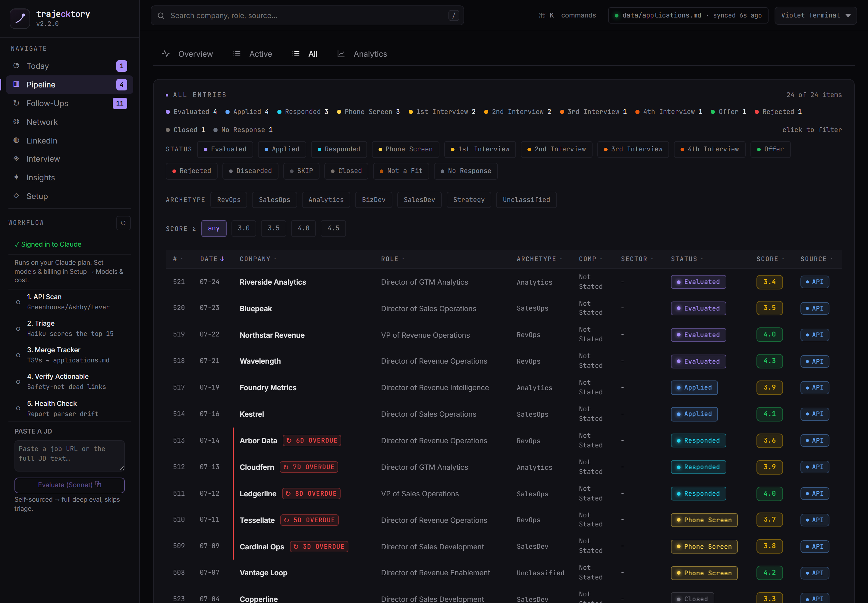Click the green sync status dot
Viewport: 868px width, 603px height.
pyautogui.click(x=616, y=15)
